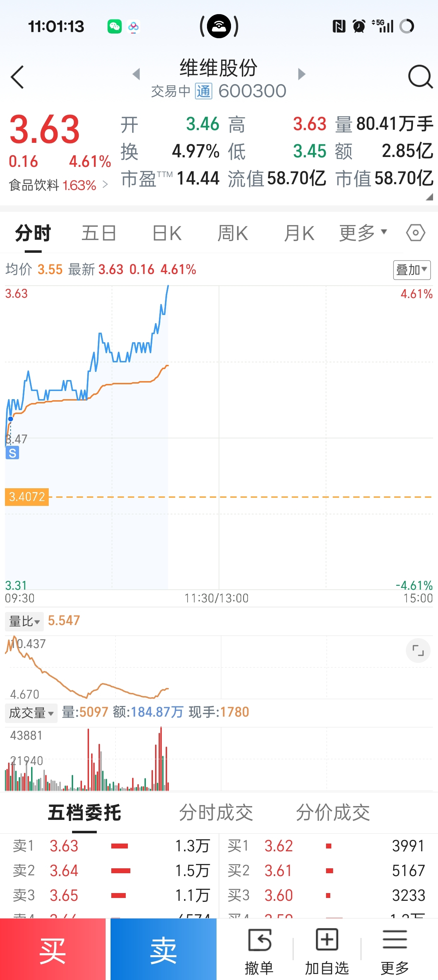Switch to the 日K tab

click(166, 233)
